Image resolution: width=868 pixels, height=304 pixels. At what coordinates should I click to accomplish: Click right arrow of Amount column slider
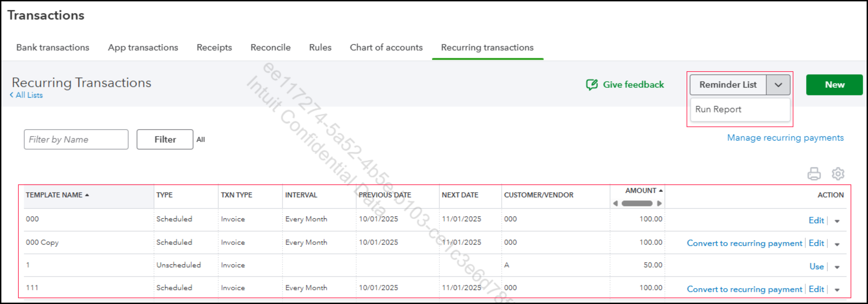659,203
